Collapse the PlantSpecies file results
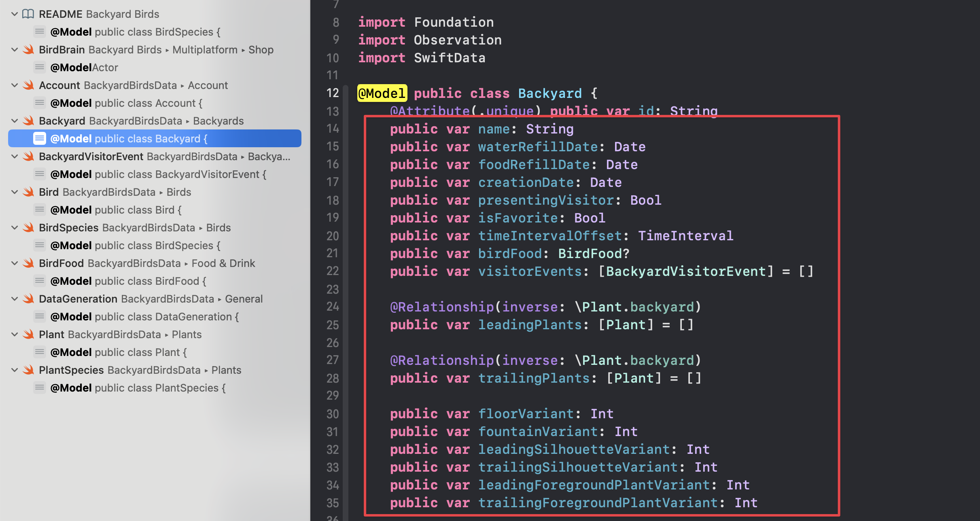980x521 pixels. [x=15, y=370]
